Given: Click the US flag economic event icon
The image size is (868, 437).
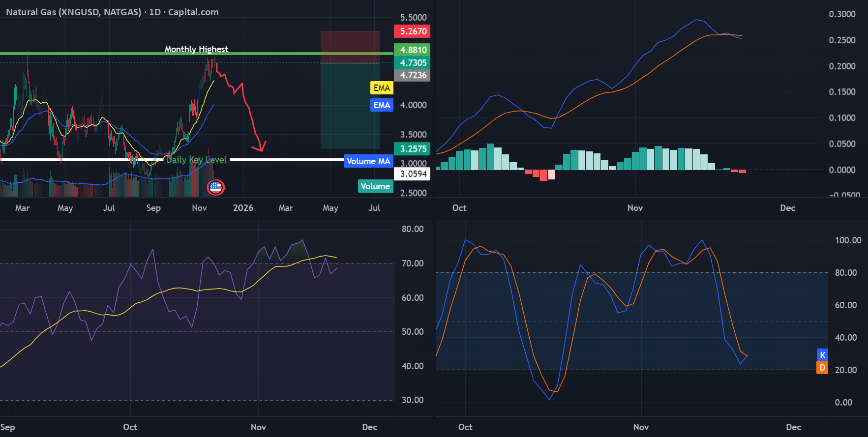Looking at the screenshot, I should click(215, 187).
